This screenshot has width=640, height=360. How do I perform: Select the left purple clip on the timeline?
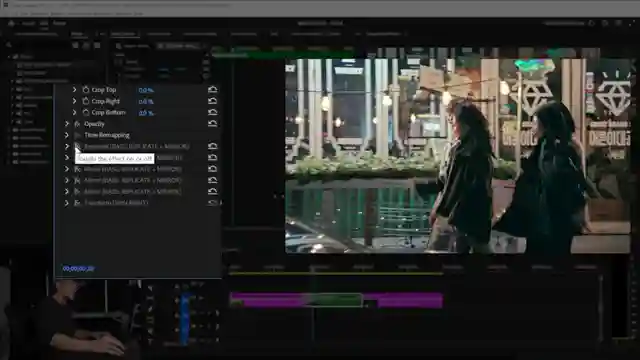coord(267,300)
